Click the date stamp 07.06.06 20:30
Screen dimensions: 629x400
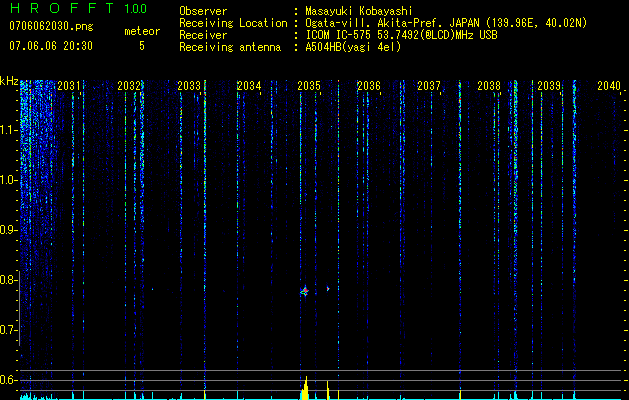pos(51,46)
